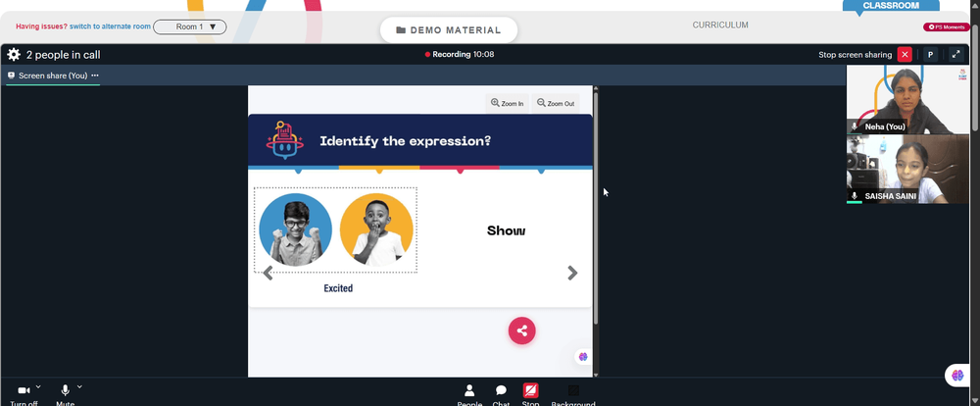The image size is (980, 406).
Task: Open Screen share (You) options ellipsis
Action: tap(95, 76)
